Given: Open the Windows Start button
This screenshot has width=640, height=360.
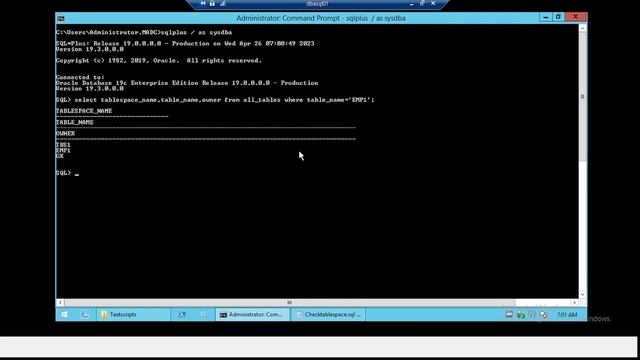Looking at the screenshot, I should [64, 315].
